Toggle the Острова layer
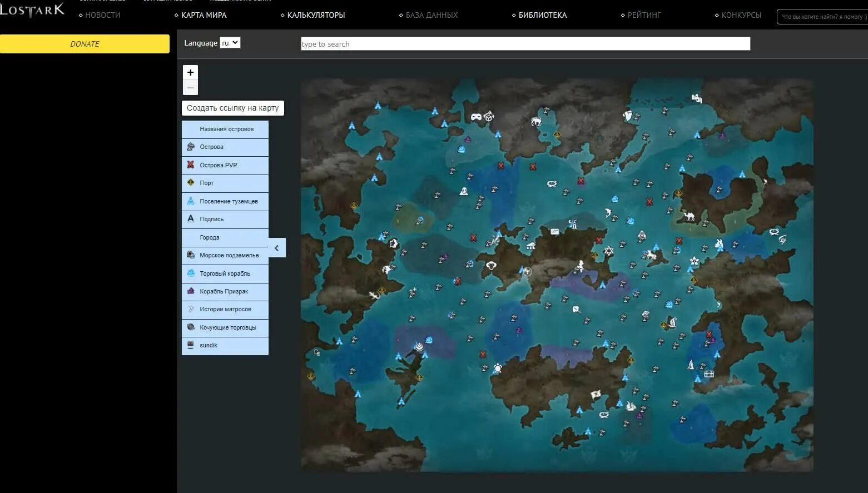868x493 pixels. pos(225,147)
